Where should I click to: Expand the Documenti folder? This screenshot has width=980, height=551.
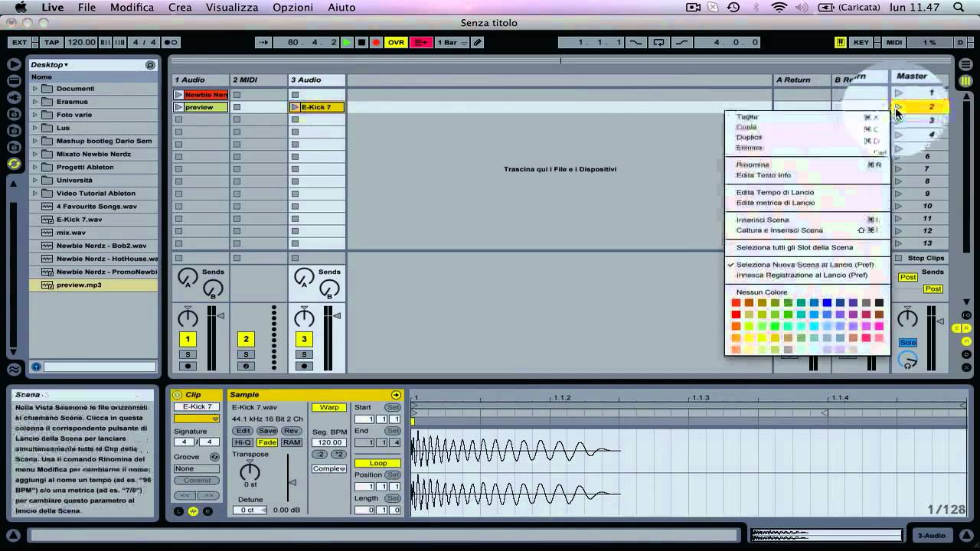click(x=34, y=89)
